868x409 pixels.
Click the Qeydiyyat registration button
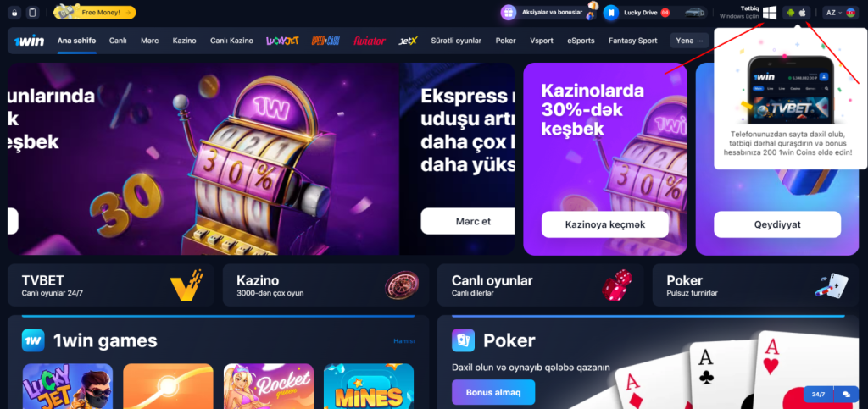777,224
